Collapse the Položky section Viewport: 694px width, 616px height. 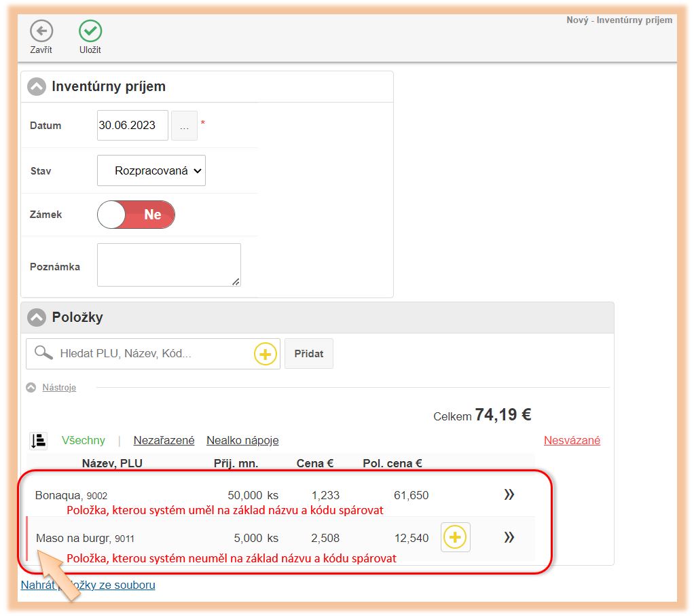click(x=37, y=317)
